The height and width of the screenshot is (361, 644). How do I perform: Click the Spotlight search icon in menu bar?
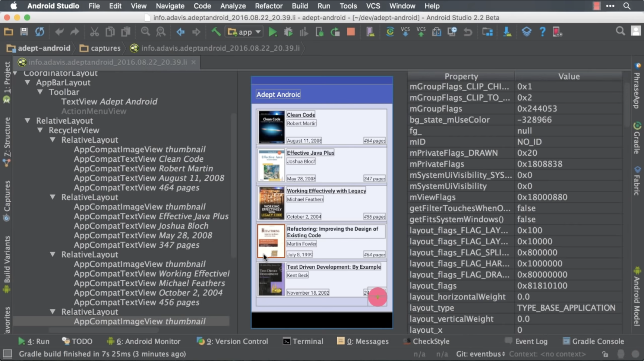click(x=627, y=6)
